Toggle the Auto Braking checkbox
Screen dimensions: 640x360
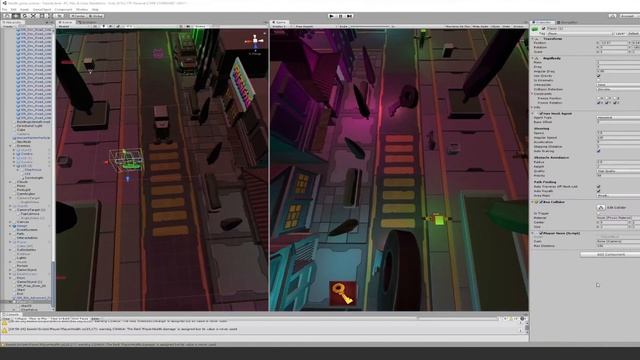599,151
